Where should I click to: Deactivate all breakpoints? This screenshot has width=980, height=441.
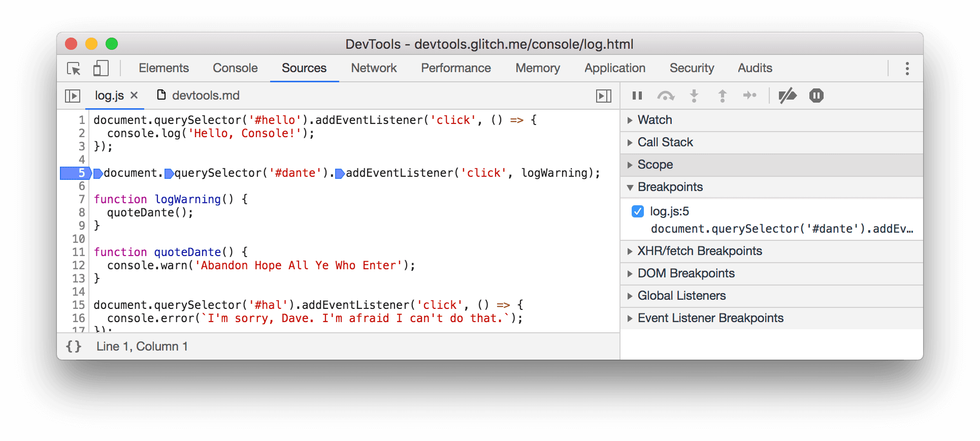(x=787, y=96)
